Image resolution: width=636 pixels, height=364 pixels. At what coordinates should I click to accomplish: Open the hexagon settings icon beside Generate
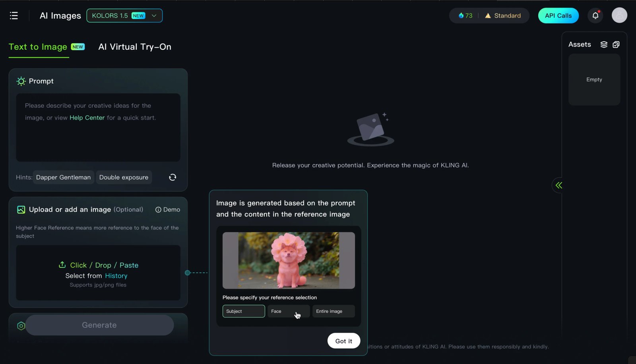click(x=21, y=326)
